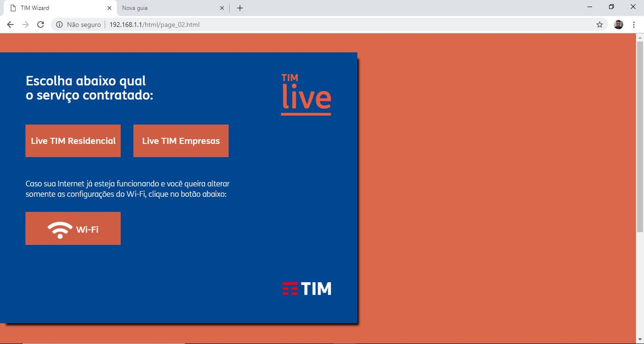Open Wi-Fi settings button
Viewport: 644px width, 344px height.
click(73, 229)
